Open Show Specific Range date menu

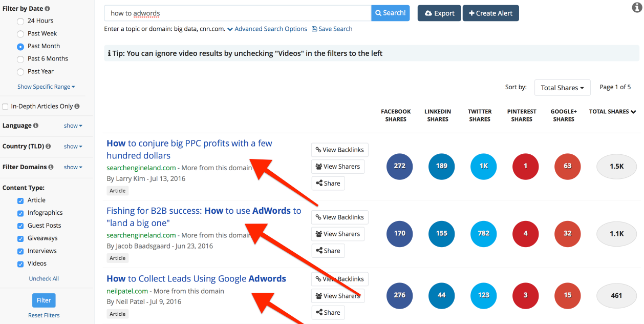pyautogui.click(x=46, y=87)
